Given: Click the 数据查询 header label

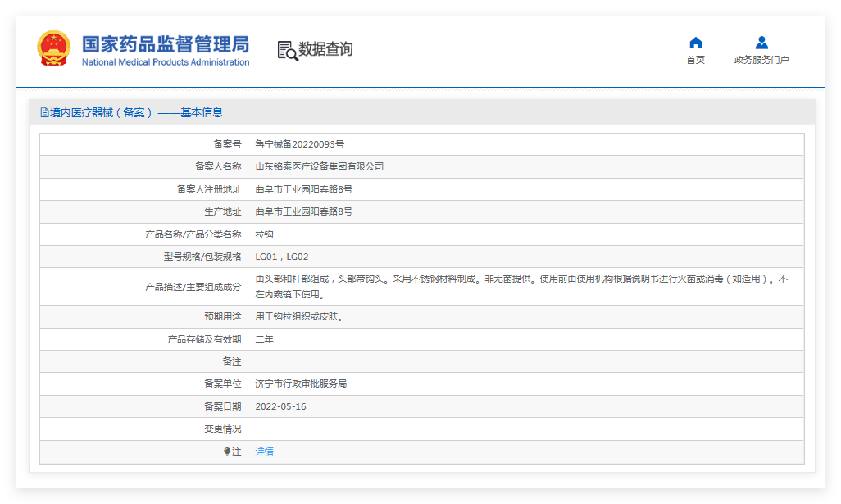Looking at the screenshot, I should click(x=326, y=49).
